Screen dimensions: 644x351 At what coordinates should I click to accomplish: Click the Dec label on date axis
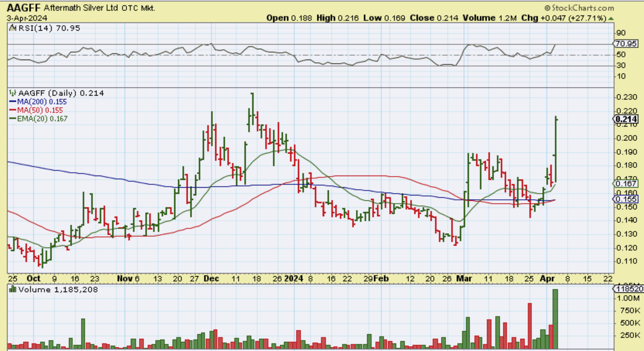[211, 278]
